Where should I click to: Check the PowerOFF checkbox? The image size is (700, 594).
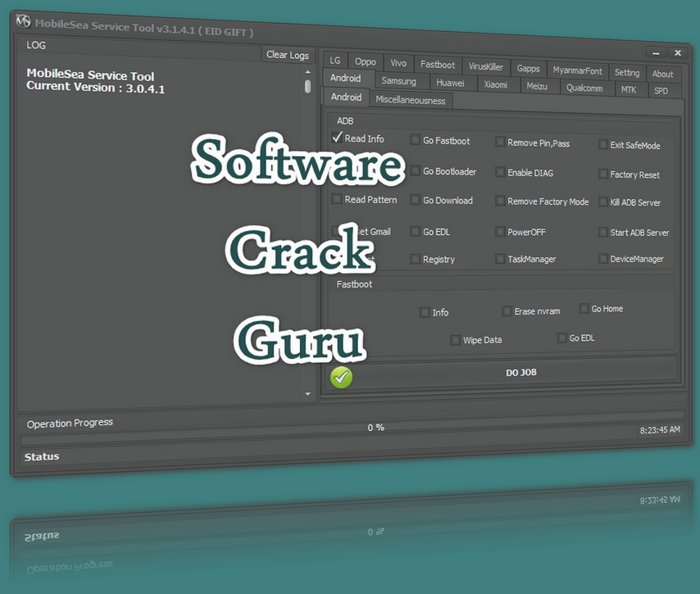500,232
